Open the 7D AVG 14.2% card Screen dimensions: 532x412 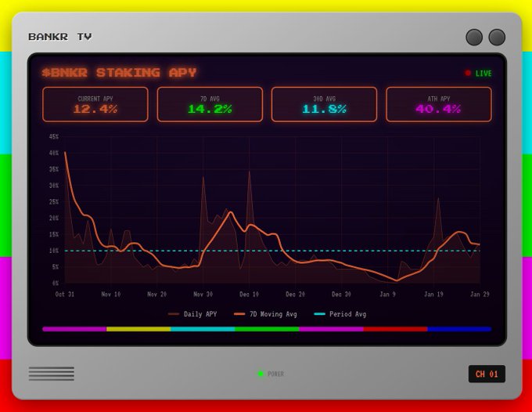(210, 104)
